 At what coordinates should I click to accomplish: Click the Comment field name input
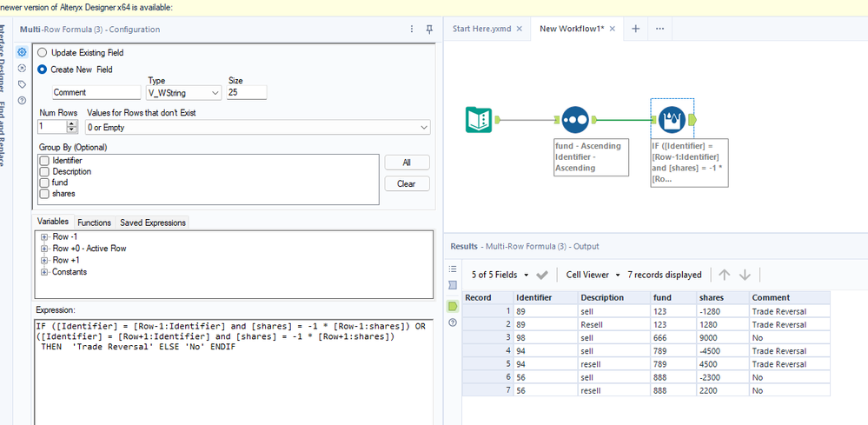(96, 92)
